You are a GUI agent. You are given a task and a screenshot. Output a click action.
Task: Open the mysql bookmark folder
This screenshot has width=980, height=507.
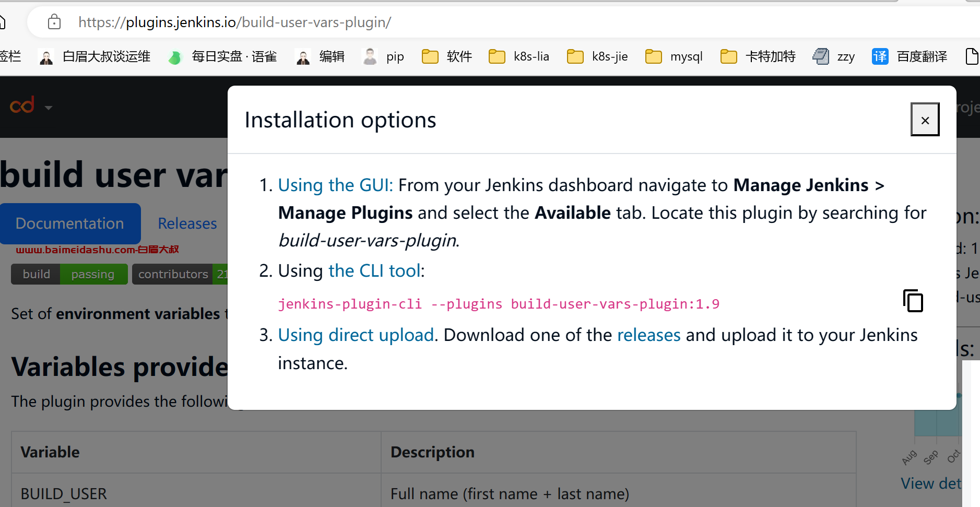[x=674, y=56]
